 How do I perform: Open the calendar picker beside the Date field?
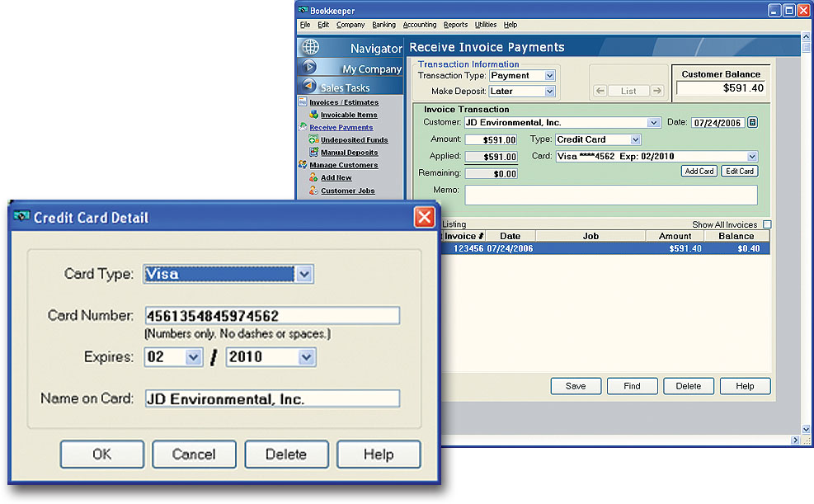(752, 123)
